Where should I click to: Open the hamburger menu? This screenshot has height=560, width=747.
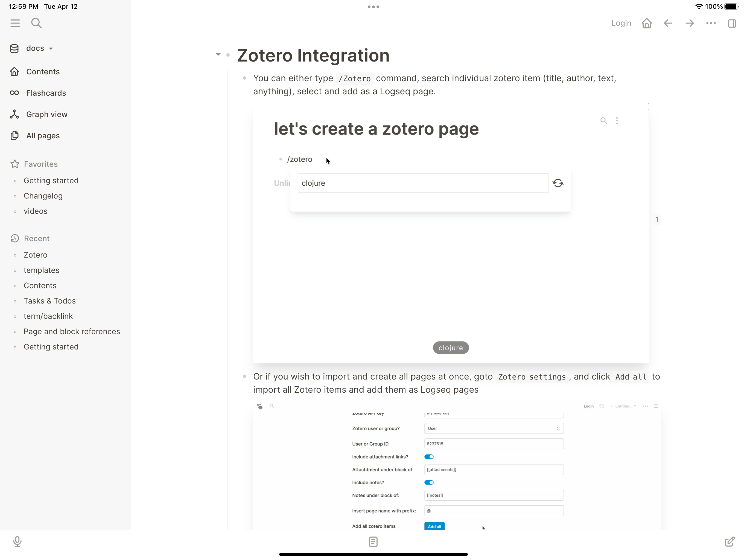coord(15,23)
